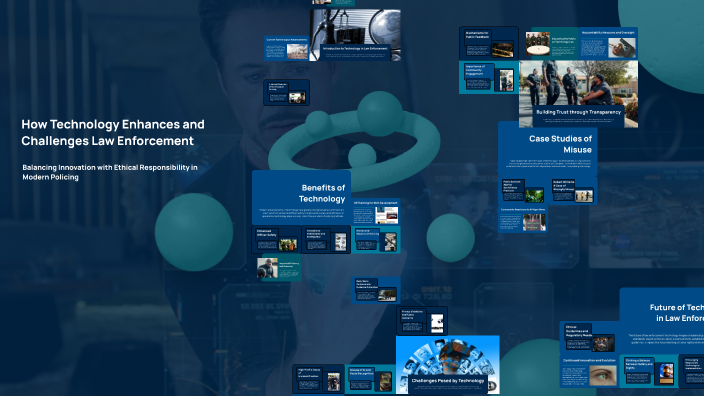Open Building Trust through Transparency slide
The image size is (704, 396).
578,94
